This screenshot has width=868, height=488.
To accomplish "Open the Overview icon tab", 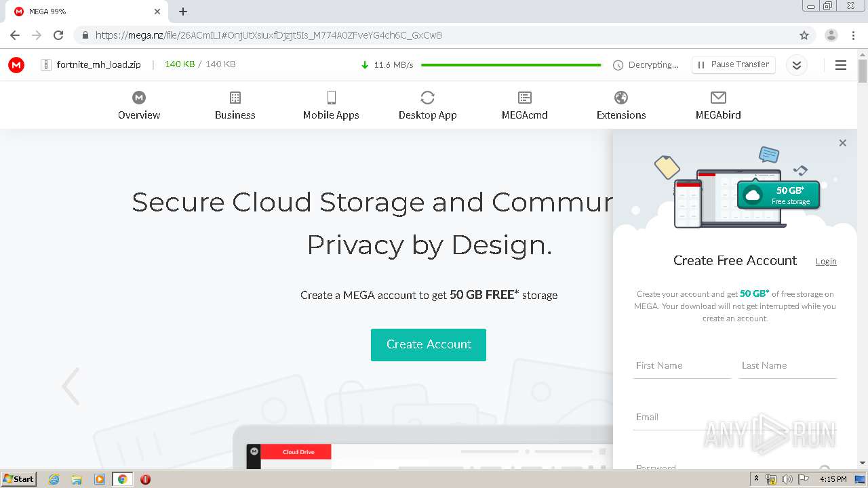I will [x=139, y=98].
